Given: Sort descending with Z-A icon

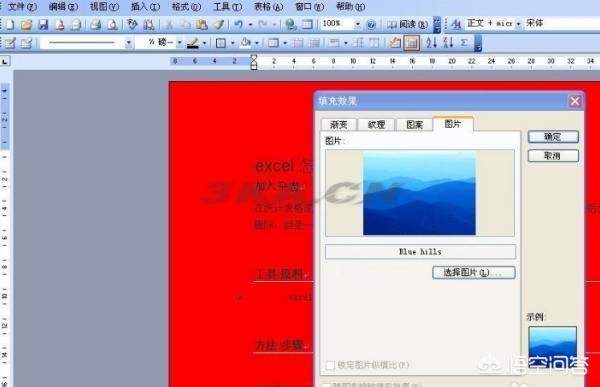Looking at the screenshot, I should [448, 43].
